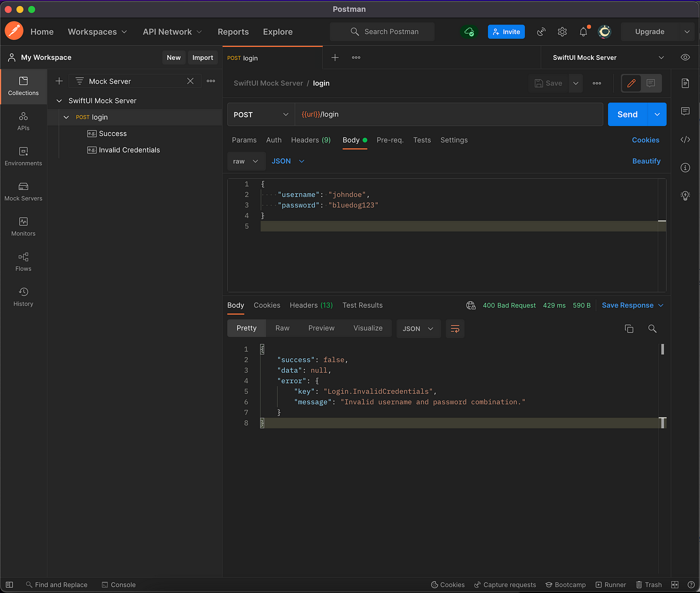Screen dimensions: 700x593
Task: Expand API Network dropdown menu
Action: [172, 31]
